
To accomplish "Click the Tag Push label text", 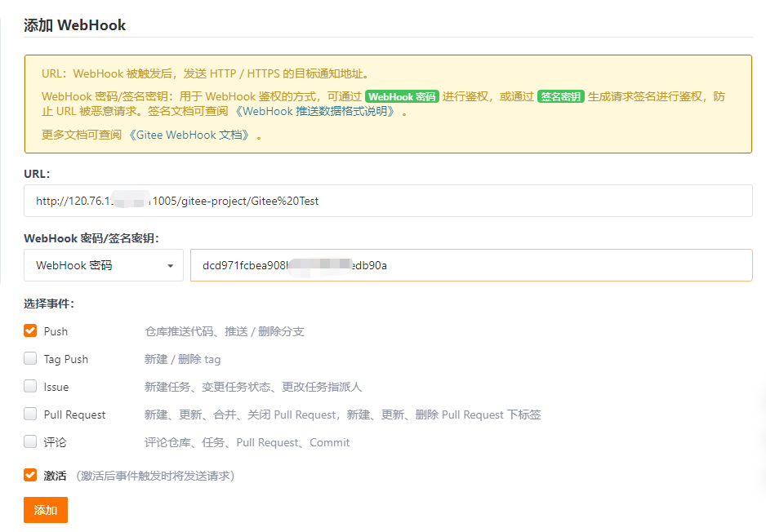I will coord(65,359).
